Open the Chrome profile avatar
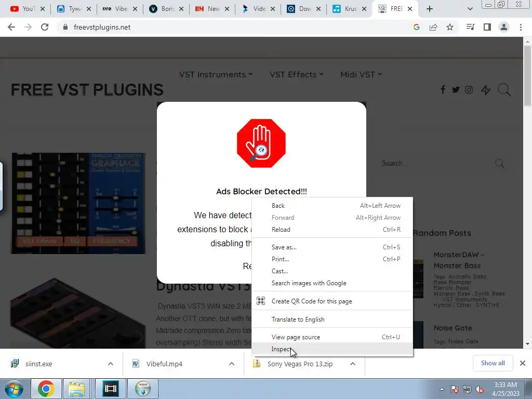The height and width of the screenshot is (399, 532). [x=504, y=27]
